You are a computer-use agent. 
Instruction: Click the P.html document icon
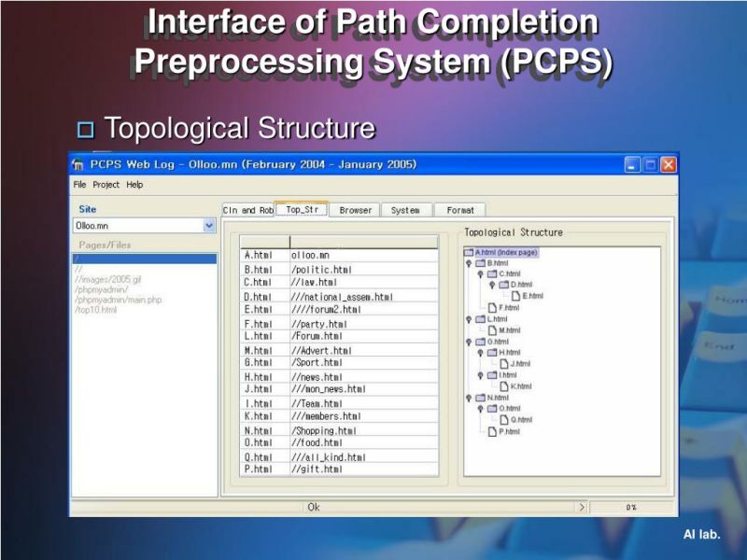[x=493, y=432]
